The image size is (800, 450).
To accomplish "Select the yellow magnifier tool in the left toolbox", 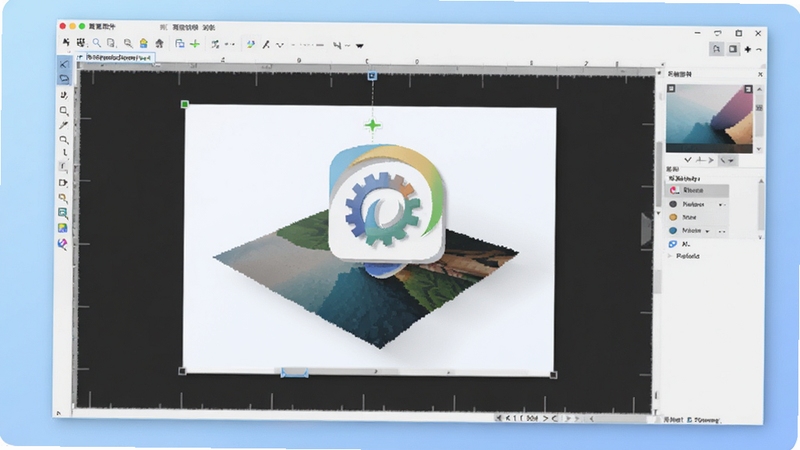I will (63, 198).
